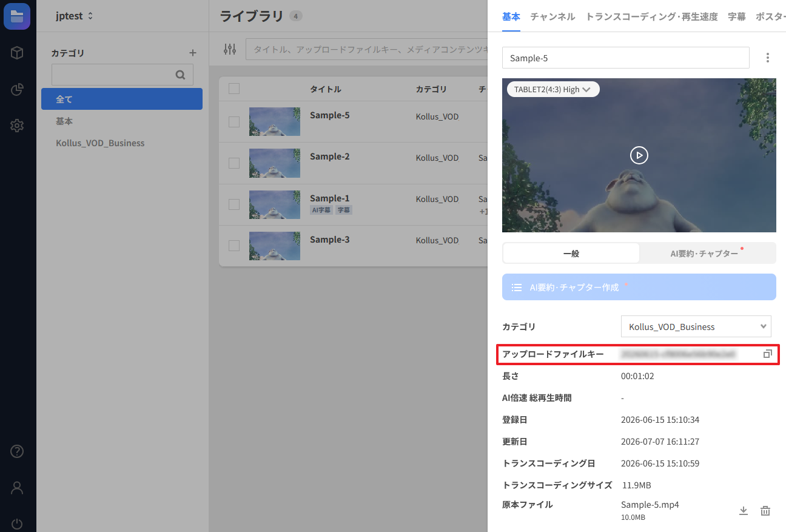Click the Kollus_VOD cell in Sample-2 row
Viewport: 786px width, 532px height.
[x=437, y=158]
